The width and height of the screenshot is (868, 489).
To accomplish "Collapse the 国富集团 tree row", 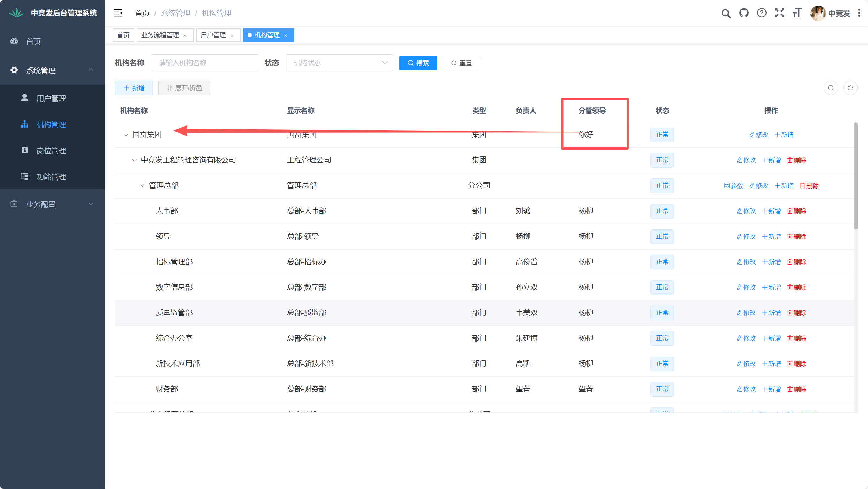I will (x=126, y=135).
